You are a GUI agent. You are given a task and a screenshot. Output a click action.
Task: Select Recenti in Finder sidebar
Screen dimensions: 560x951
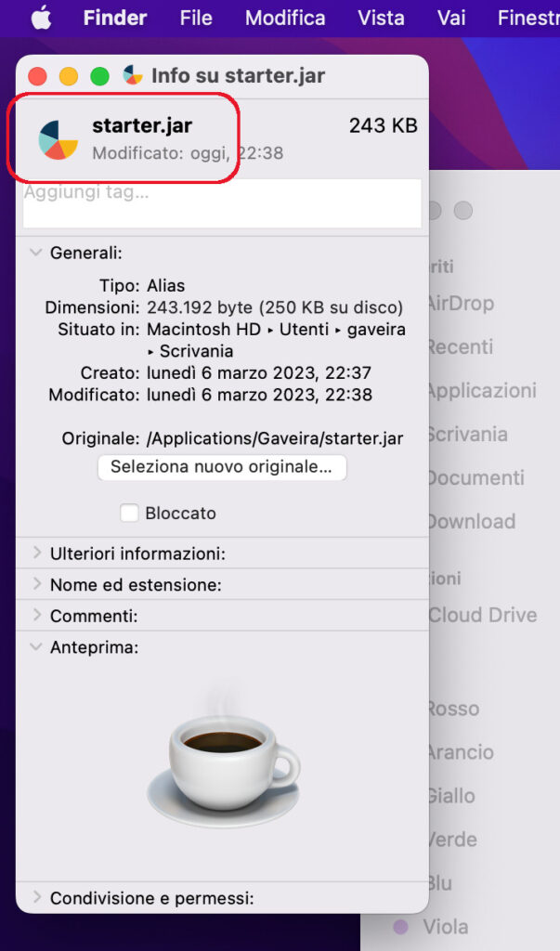(x=462, y=347)
